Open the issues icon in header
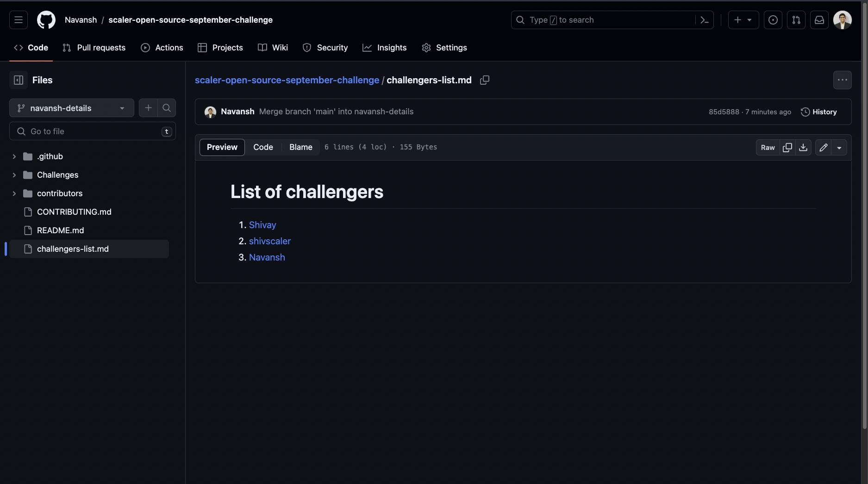The image size is (868, 484). click(773, 20)
